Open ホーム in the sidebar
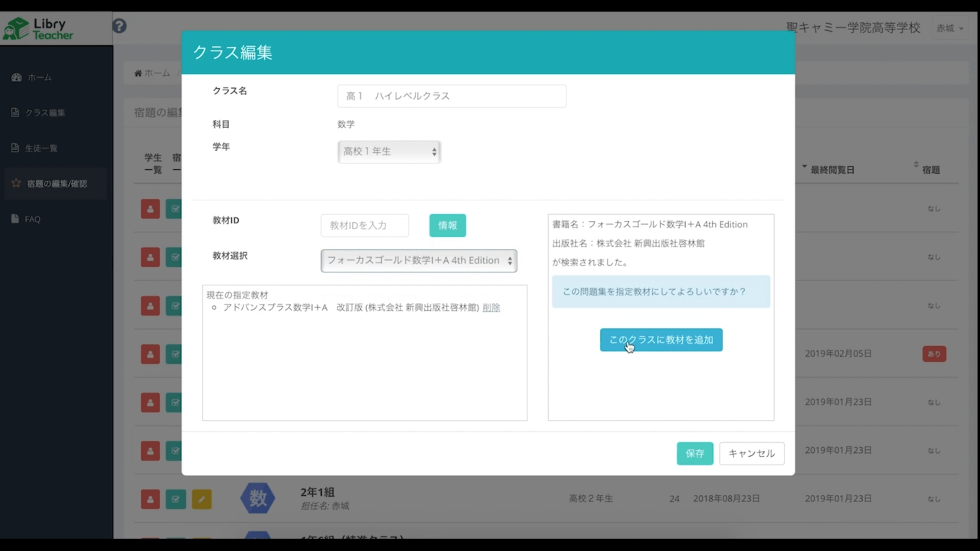The image size is (980, 551). [39, 77]
